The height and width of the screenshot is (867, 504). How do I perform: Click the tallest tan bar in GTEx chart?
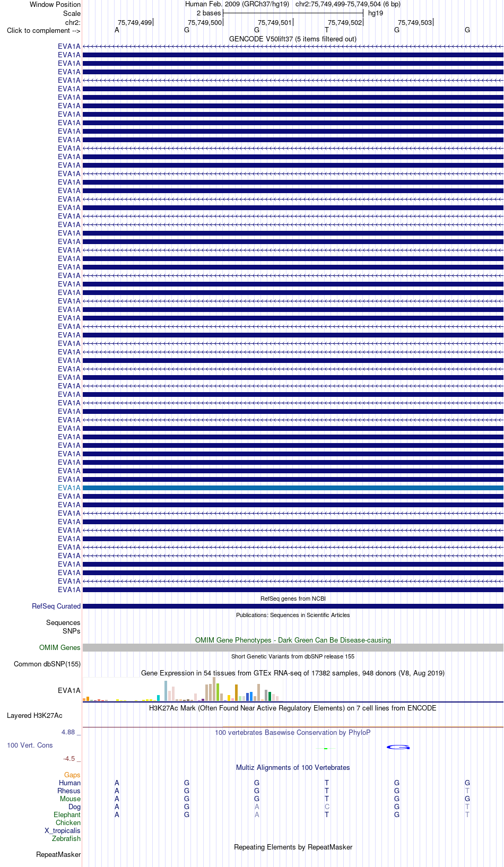coord(214,689)
